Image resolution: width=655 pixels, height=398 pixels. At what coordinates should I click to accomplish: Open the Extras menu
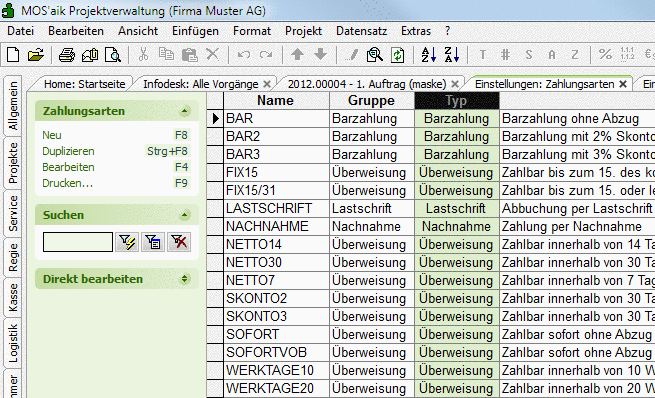416,31
